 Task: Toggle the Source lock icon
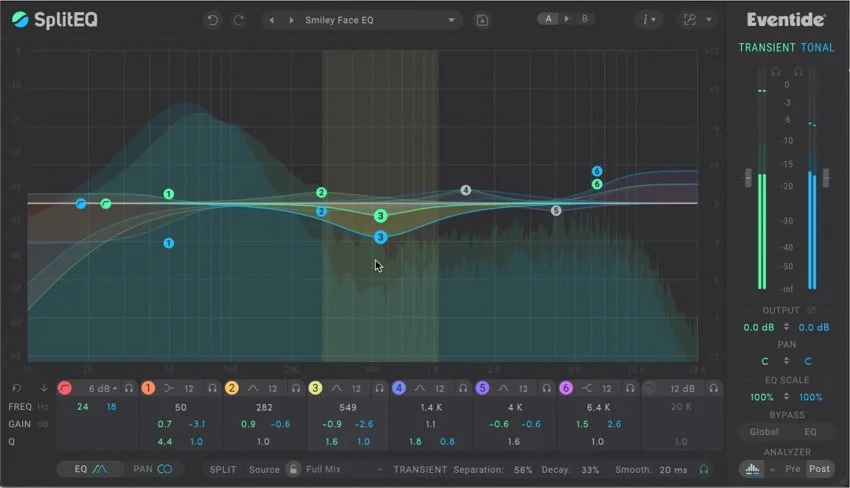click(x=293, y=469)
